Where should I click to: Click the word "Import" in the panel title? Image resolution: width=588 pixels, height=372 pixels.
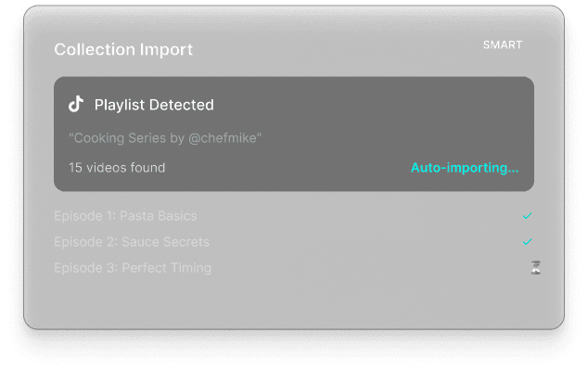click(x=168, y=50)
